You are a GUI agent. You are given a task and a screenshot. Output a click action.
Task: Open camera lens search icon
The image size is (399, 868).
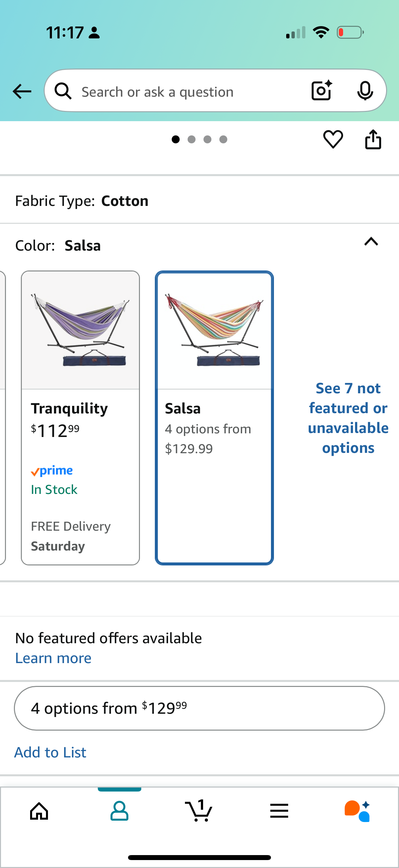[322, 91]
